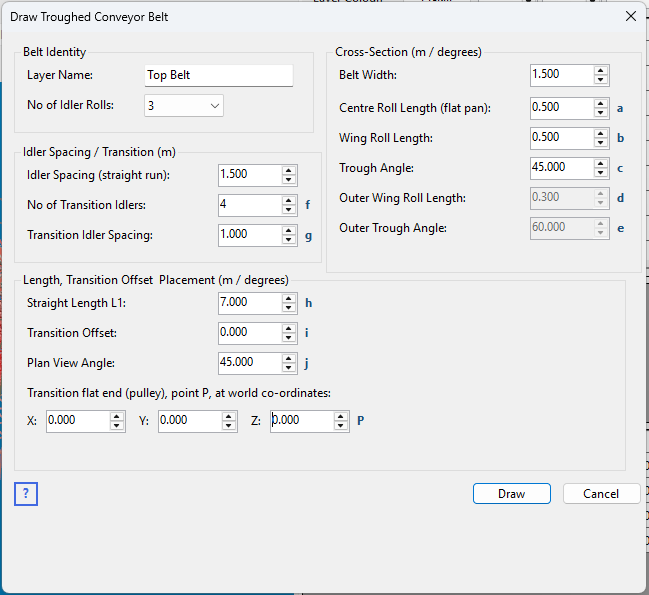
Task: Click the Z coordinate field
Action: coord(302,421)
